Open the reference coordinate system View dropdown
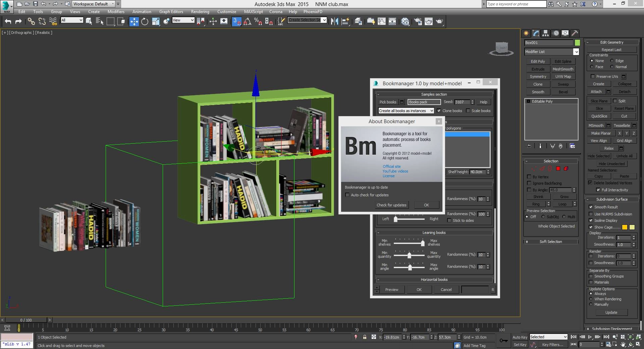The width and height of the screenshot is (644, 349). pyautogui.click(x=183, y=20)
